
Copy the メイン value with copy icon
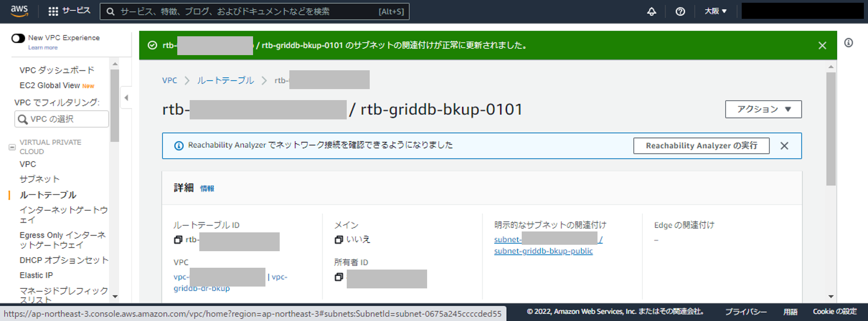339,240
